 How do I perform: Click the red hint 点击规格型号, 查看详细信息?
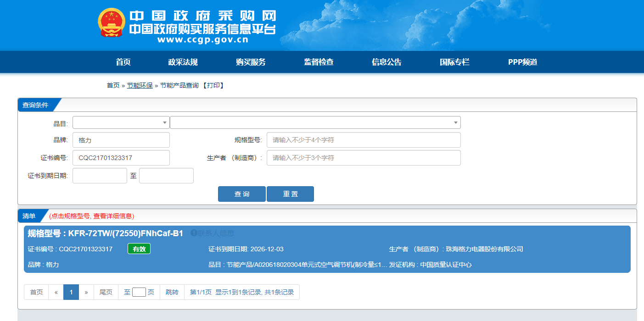pyautogui.click(x=92, y=216)
